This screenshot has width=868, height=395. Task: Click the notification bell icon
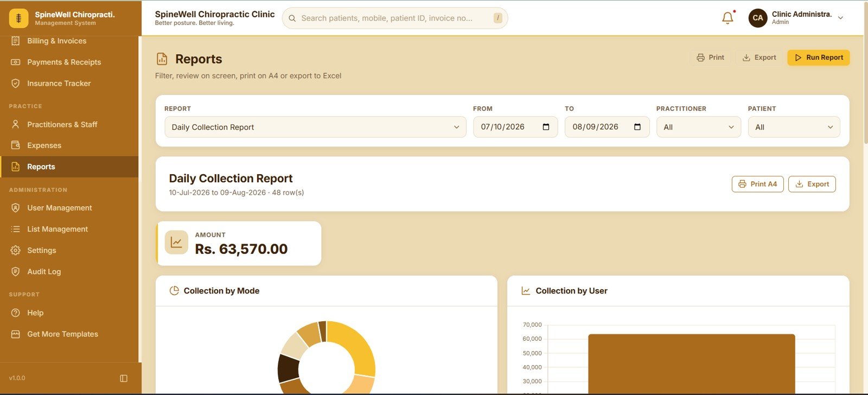(x=727, y=18)
